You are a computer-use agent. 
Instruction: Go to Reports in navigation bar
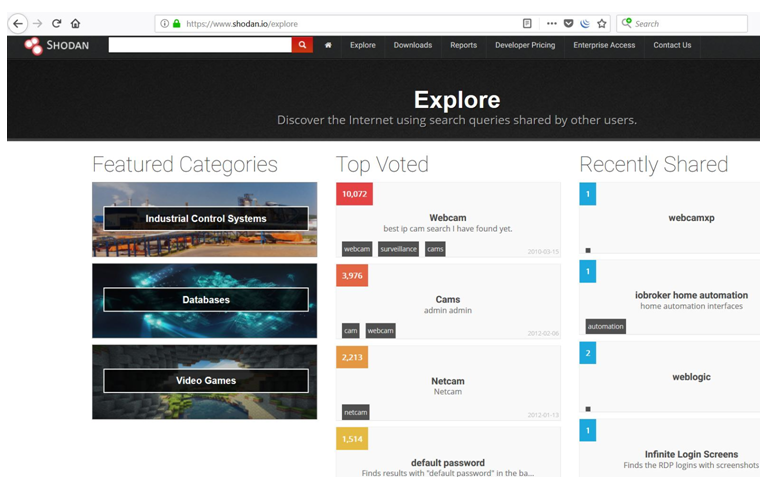point(463,45)
